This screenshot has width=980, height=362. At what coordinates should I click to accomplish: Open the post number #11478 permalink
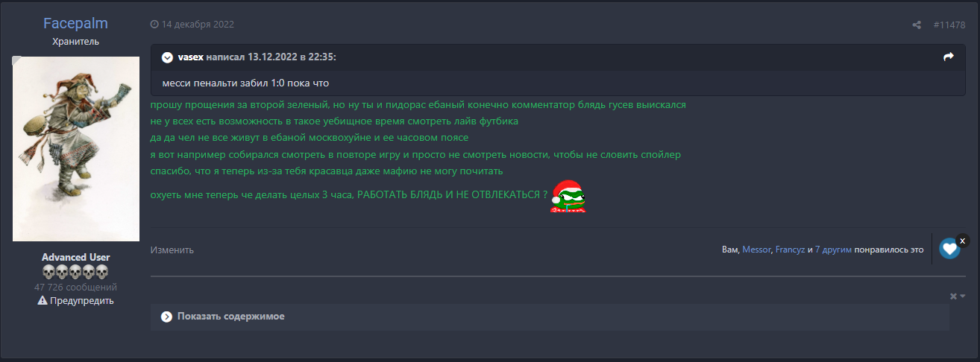click(x=949, y=25)
